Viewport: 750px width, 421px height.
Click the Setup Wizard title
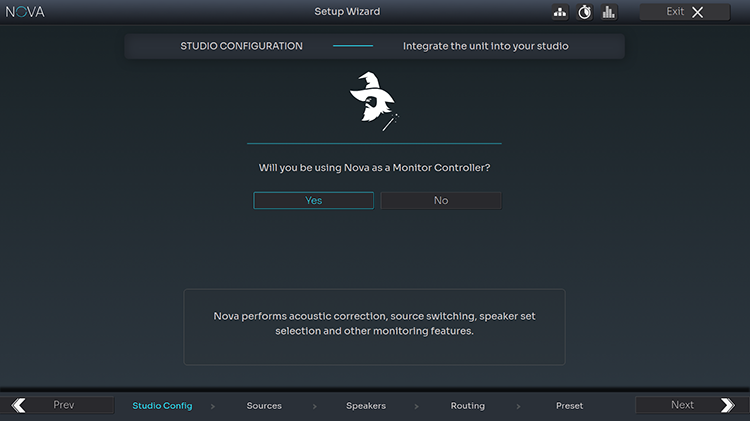click(x=347, y=11)
